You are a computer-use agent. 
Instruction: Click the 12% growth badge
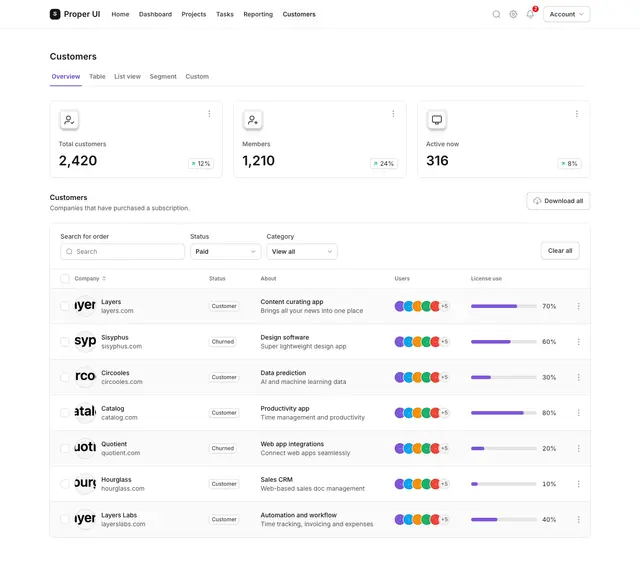pyautogui.click(x=200, y=164)
